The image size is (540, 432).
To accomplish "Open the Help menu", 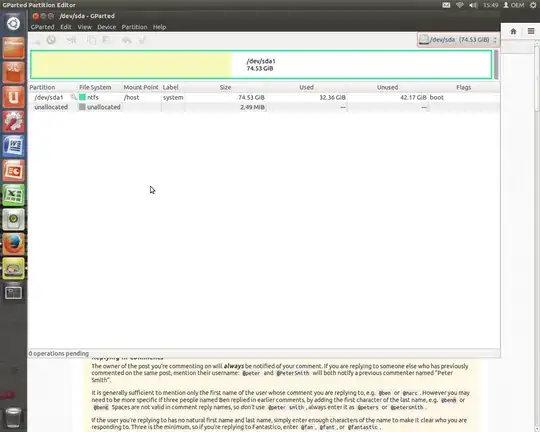I will (159, 27).
